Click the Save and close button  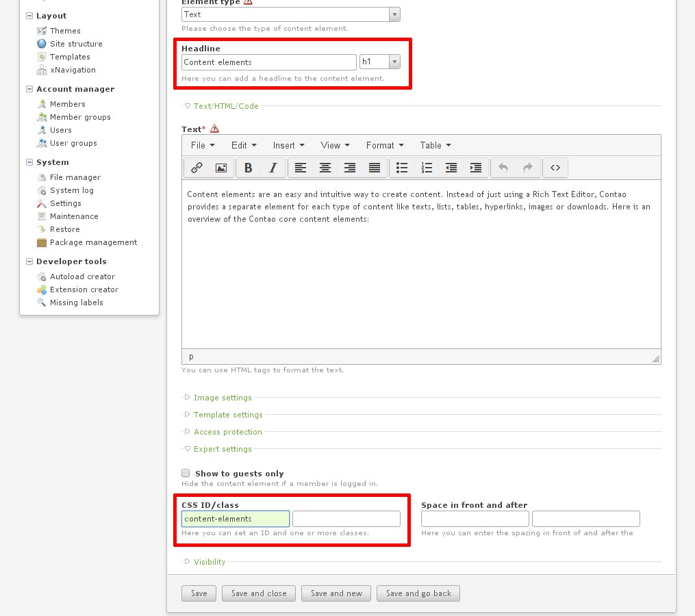coord(259,593)
